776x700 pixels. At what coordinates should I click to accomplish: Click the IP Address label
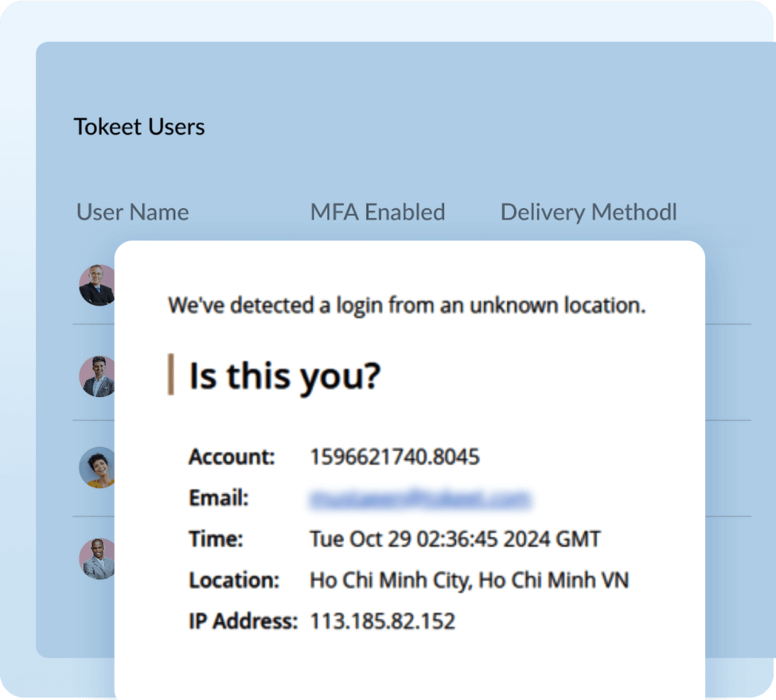243,621
